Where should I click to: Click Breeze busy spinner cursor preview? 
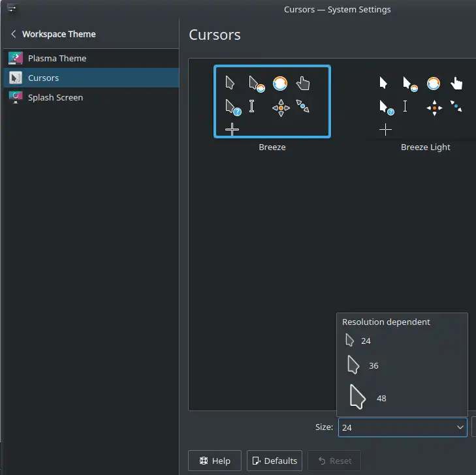click(x=280, y=84)
